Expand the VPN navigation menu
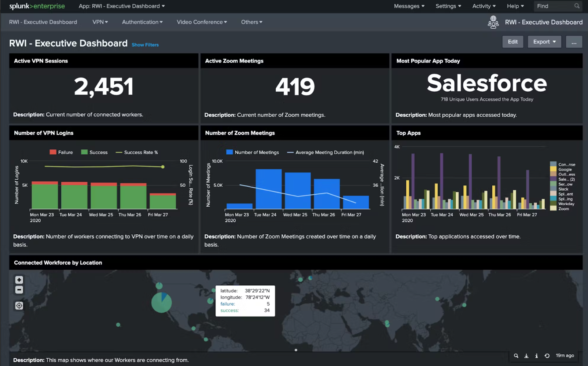This screenshot has width=588, height=366. point(100,22)
